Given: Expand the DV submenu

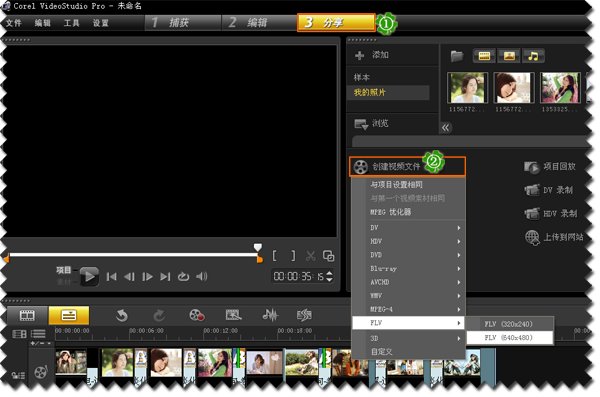Looking at the screenshot, I should tap(408, 228).
